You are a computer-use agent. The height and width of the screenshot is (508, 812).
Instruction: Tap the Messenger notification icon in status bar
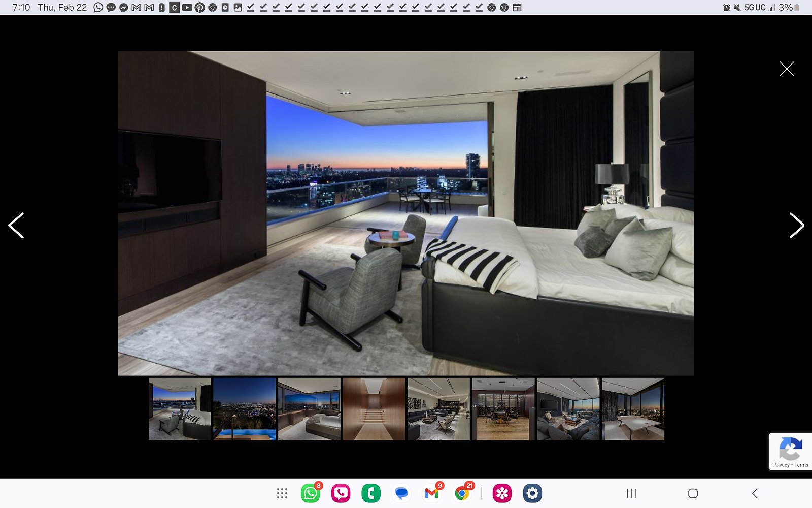point(123,8)
